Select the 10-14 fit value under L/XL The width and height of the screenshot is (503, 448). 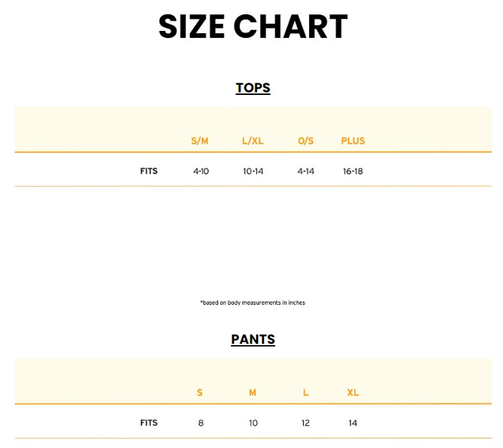pos(253,171)
